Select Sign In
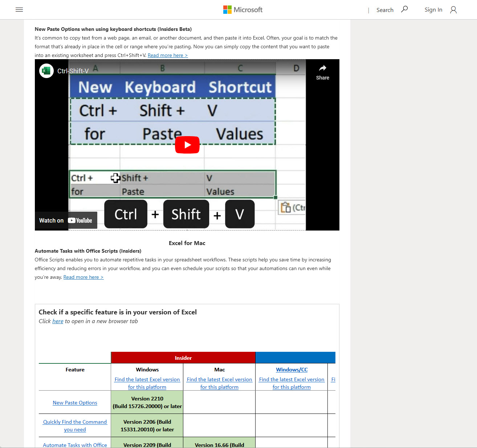Image resolution: width=477 pixels, height=448 pixels. (433, 9)
